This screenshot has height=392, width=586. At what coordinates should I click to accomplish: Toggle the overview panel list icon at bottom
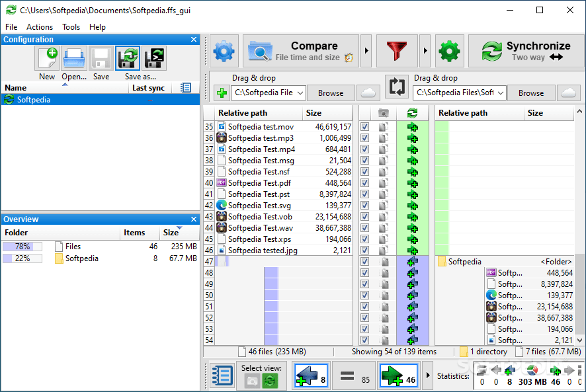(222, 375)
